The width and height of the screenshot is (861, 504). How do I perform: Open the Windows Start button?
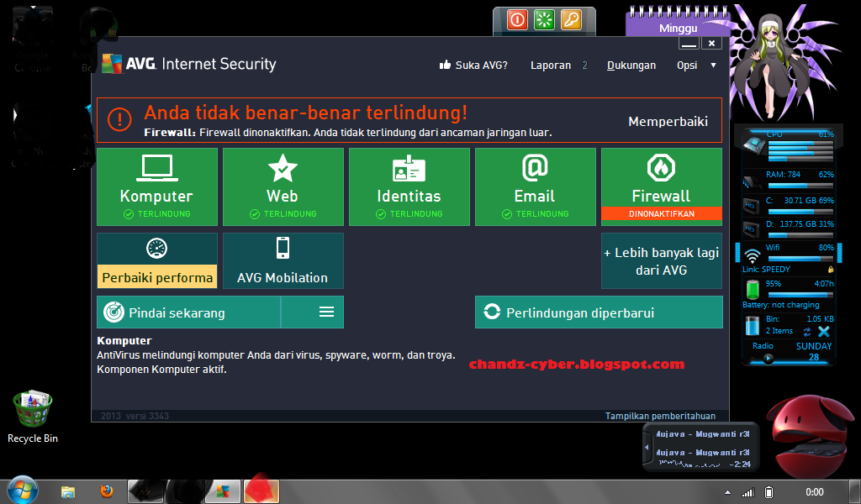23,491
